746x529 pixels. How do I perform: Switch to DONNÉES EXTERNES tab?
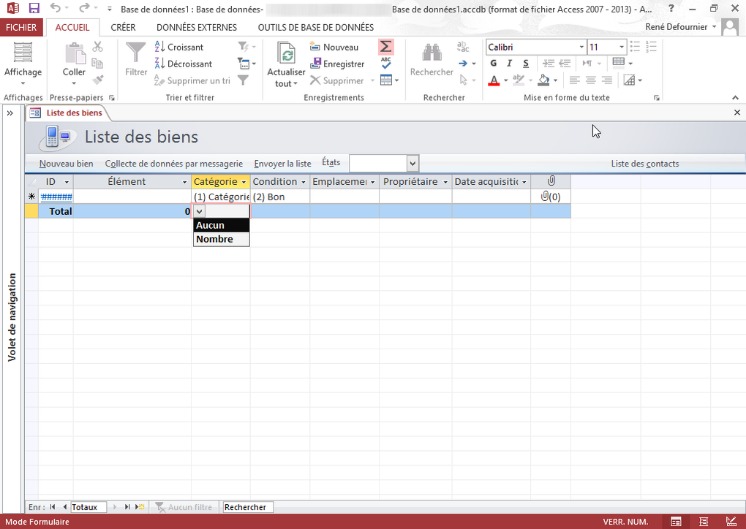(x=196, y=28)
